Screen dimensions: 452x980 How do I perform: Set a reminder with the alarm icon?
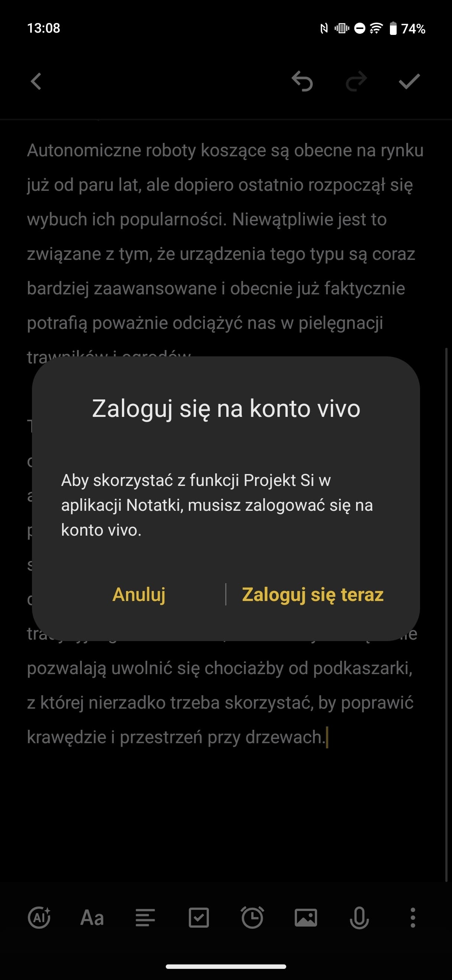[252, 918]
